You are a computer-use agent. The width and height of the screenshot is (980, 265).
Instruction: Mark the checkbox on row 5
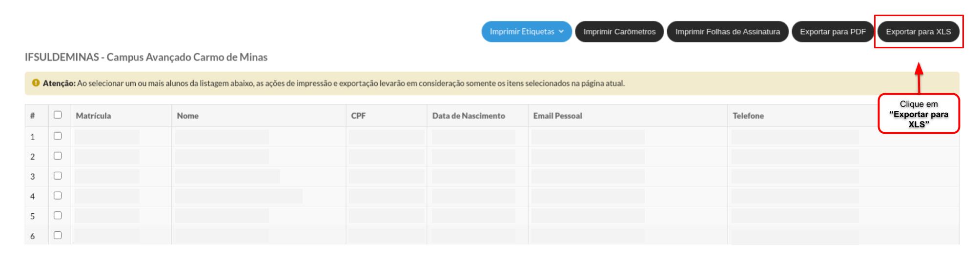(x=58, y=215)
